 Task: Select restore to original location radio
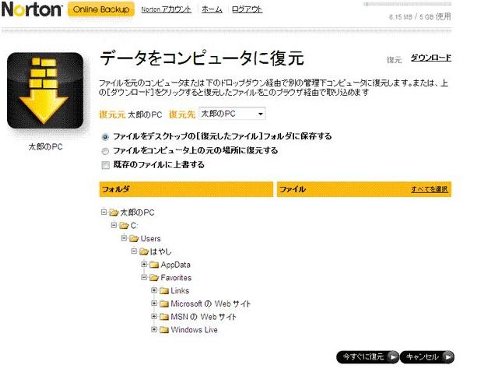105,151
